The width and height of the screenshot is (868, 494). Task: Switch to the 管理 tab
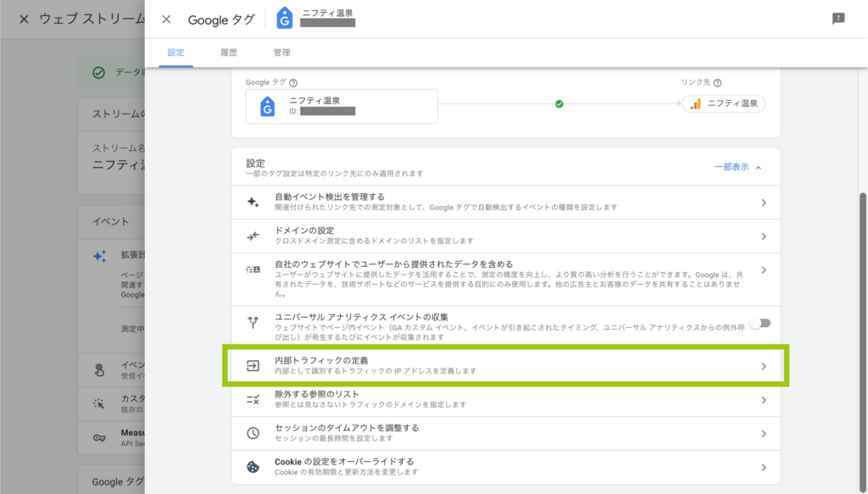[281, 53]
